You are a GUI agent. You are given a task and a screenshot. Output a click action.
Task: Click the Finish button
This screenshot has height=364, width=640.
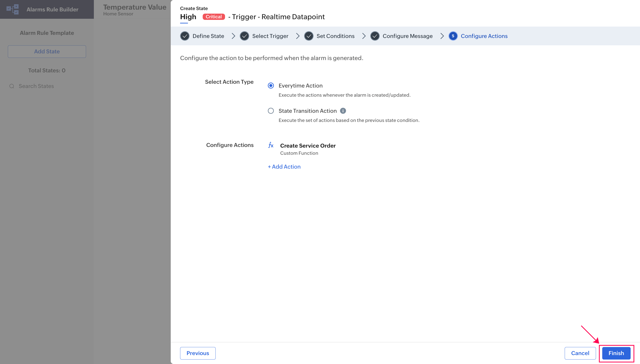pyautogui.click(x=616, y=353)
